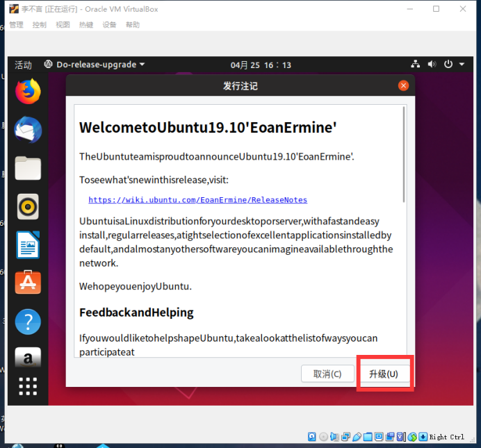Screen dimensions: 481x448
Task: Click the volume speaker icon in top bar
Action: click(432, 65)
